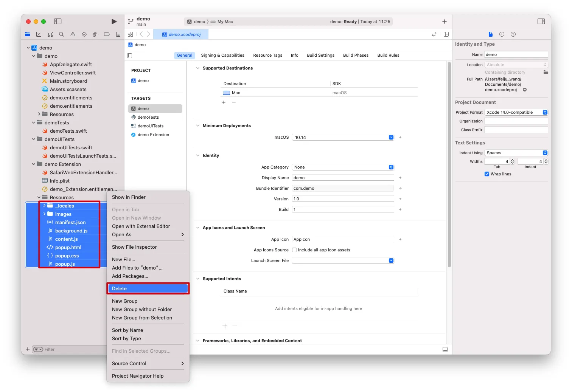Collapse the demo project root in navigator
Image resolution: width=572 pixels, height=392 pixels.
coord(28,48)
